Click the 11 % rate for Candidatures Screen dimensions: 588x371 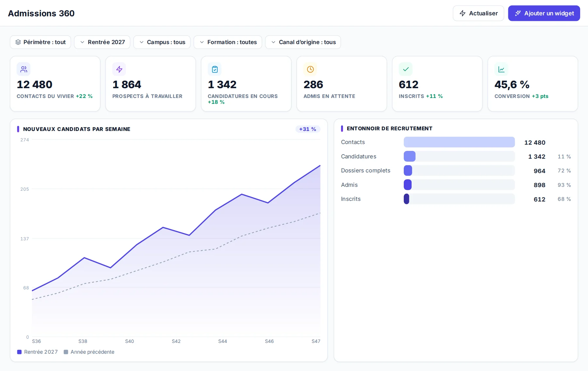564,157
